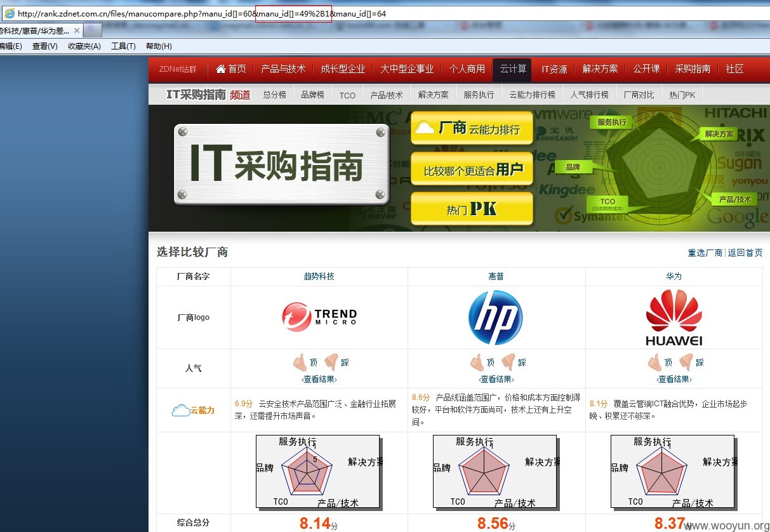Screen dimensions: 770x532
Task: Select the 云计算 navigation tab
Action: (513, 69)
